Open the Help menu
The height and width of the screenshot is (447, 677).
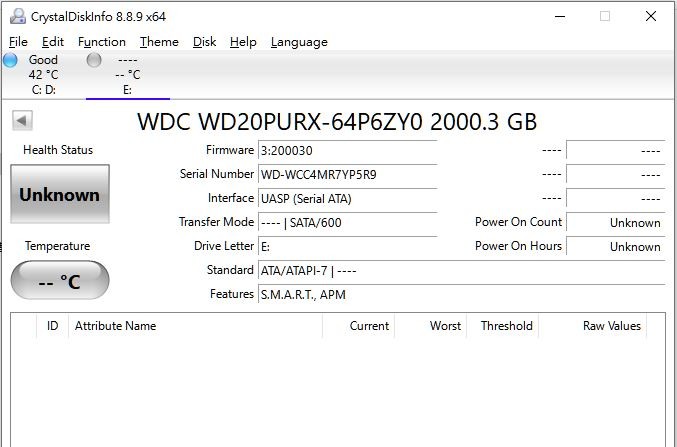tap(243, 42)
